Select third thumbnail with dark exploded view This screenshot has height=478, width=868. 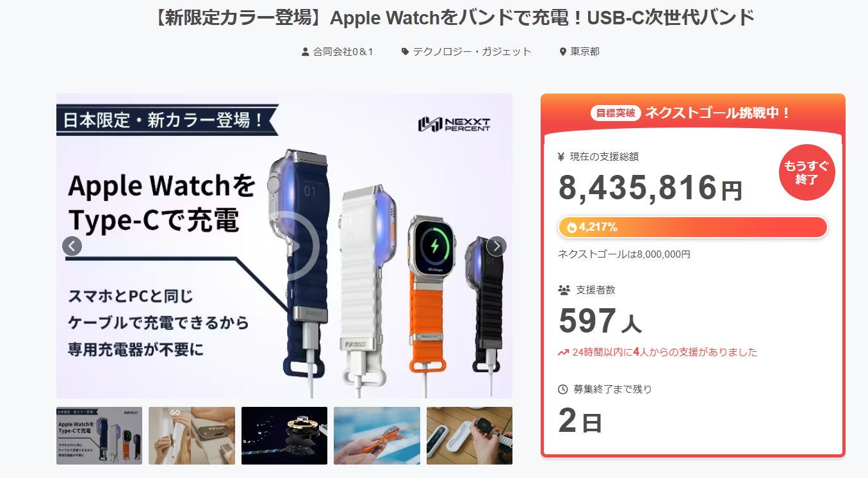click(284, 436)
